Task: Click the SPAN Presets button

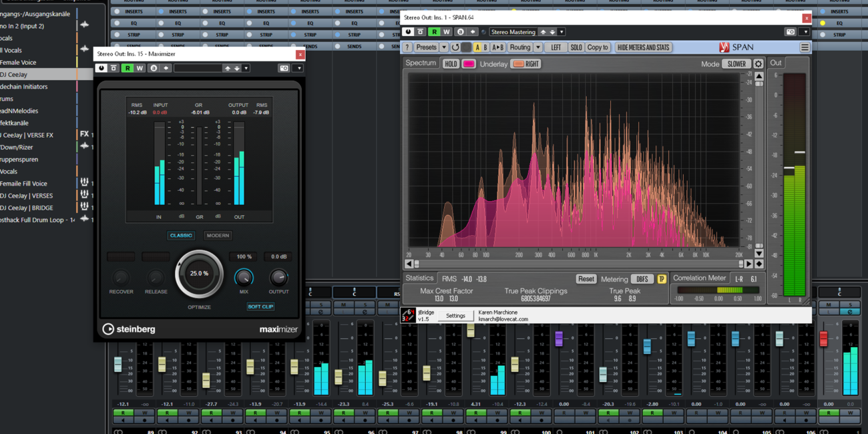Action: [426, 47]
